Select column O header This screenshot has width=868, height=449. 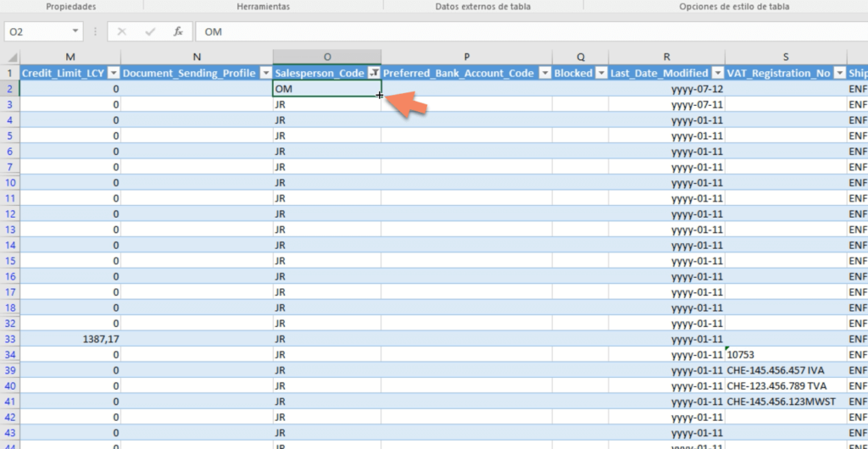(x=327, y=57)
